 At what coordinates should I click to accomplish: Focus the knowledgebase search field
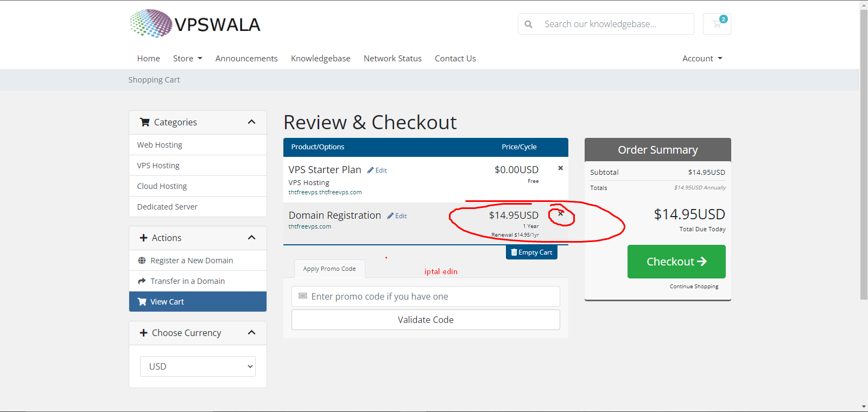click(x=616, y=24)
